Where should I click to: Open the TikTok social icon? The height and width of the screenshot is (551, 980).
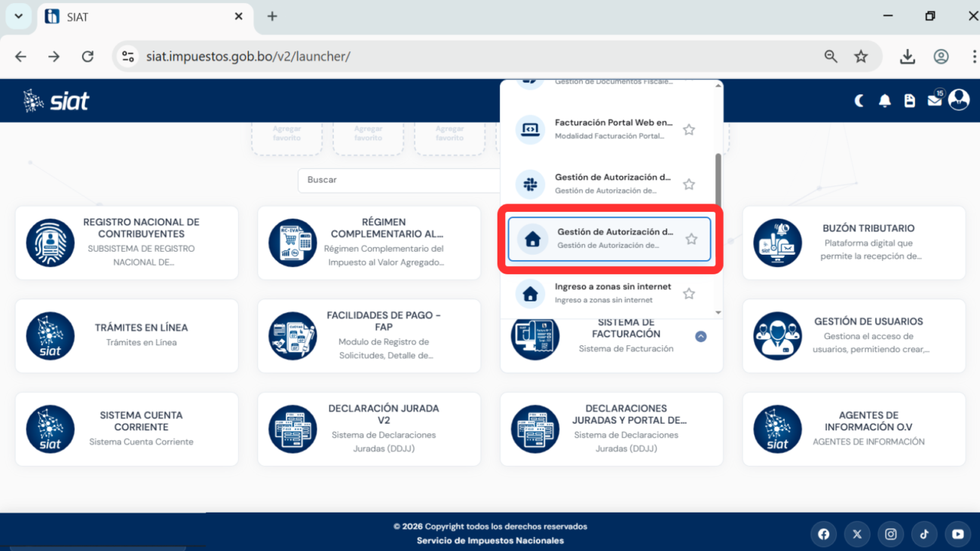point(924,534)
